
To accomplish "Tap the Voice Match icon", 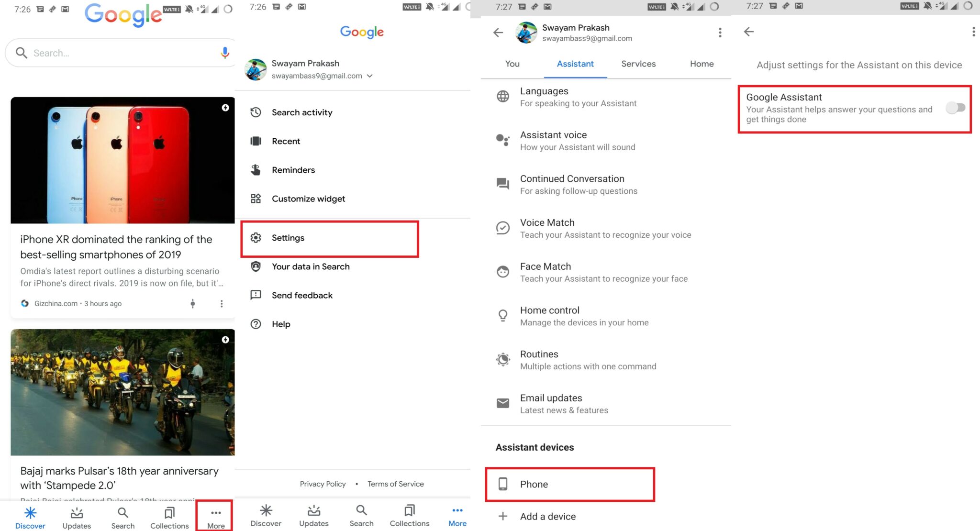I will (x=502, y=227).
